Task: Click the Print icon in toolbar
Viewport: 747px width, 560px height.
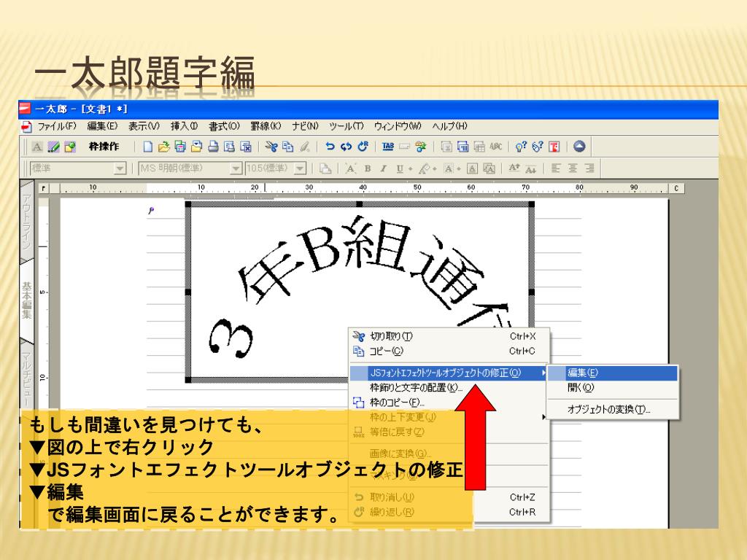Action: pos(213,147)
